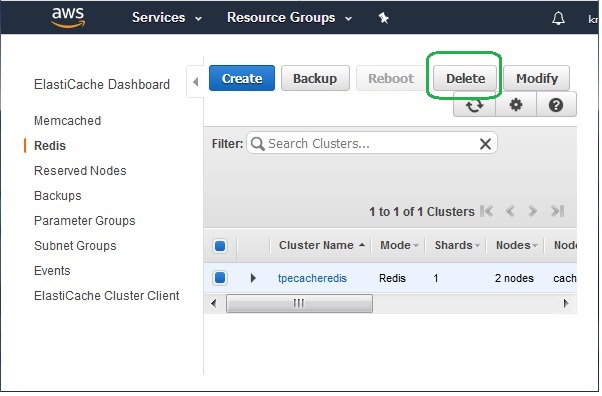Click the Delete button

pos(465,78)
